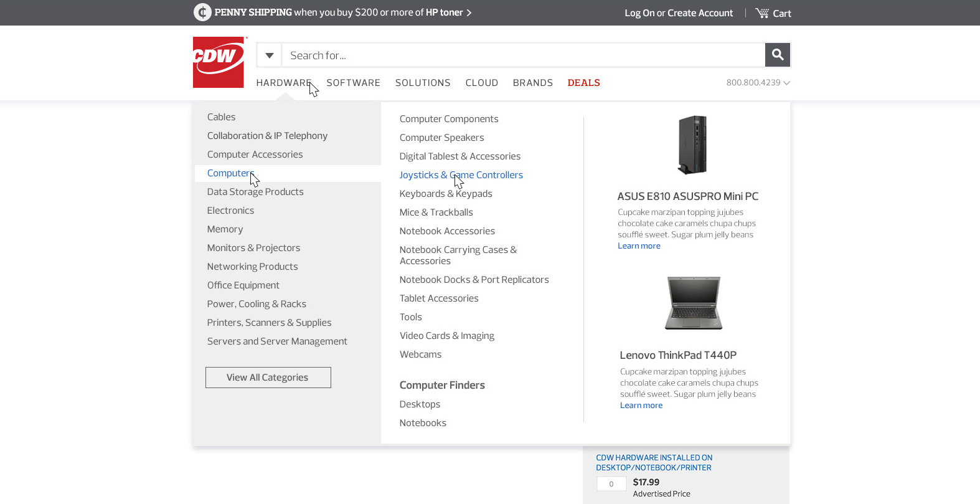
Task: Click the magnifying glass search button
Action: (777, 55)
